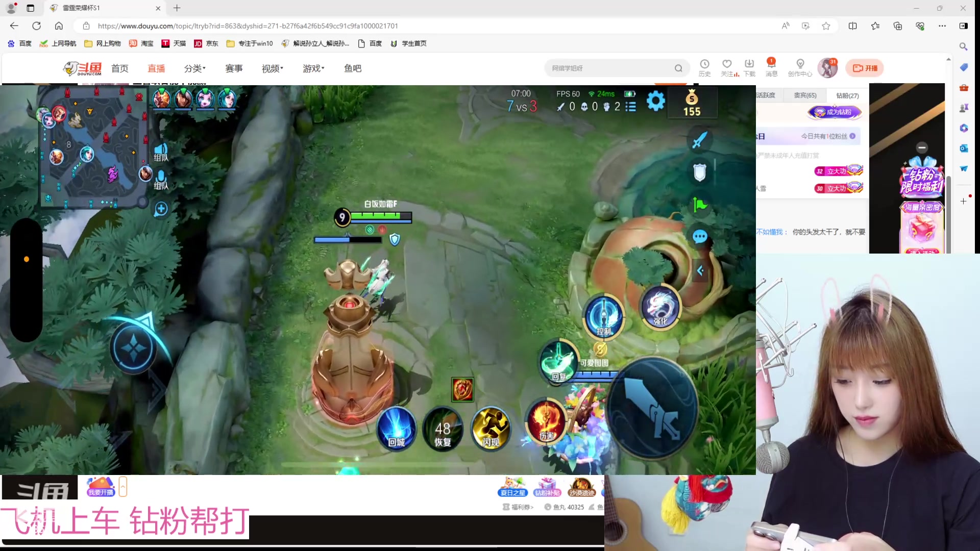Expand the signal panel arrow
This screenshot has height=551, width=980.
(x=700, y=270)
